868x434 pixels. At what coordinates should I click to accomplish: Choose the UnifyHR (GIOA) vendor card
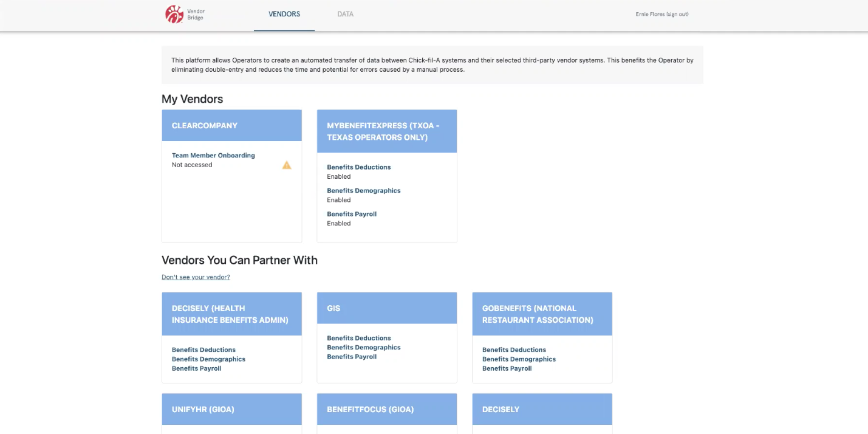tap(232, 409)
